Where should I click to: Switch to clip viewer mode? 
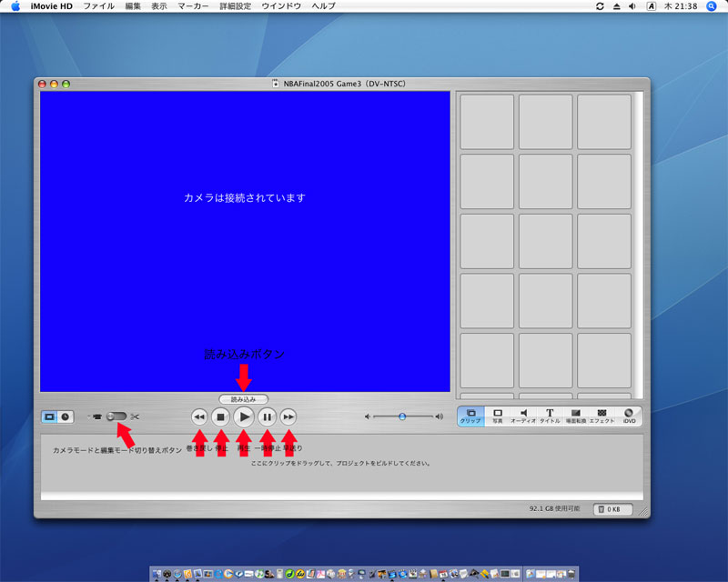click(50, 416)
